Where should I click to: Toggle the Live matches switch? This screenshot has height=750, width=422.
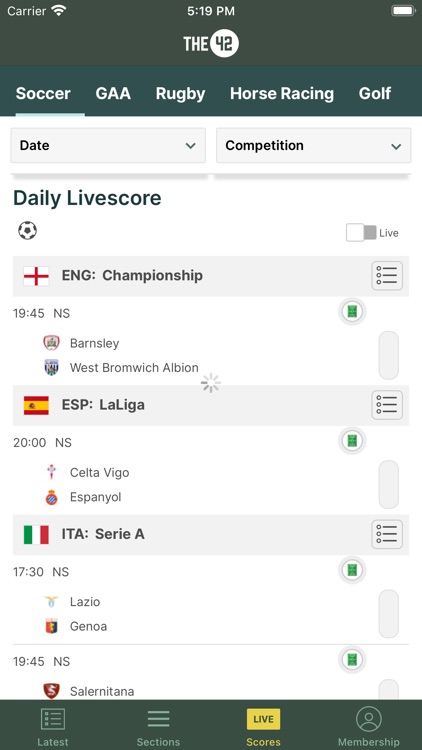[361, 233]
